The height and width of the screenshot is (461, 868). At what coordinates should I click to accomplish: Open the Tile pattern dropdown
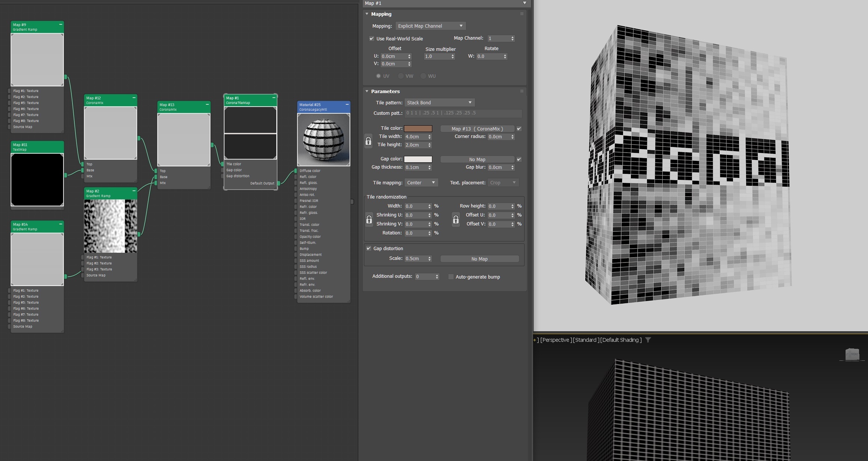439,102
